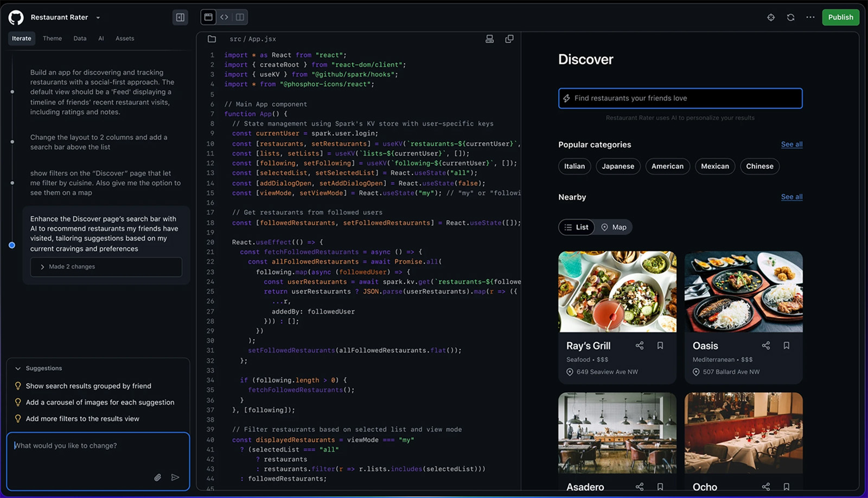Open the three-dot overflow menu
The image size is (868, 498).
pos(810,17)
